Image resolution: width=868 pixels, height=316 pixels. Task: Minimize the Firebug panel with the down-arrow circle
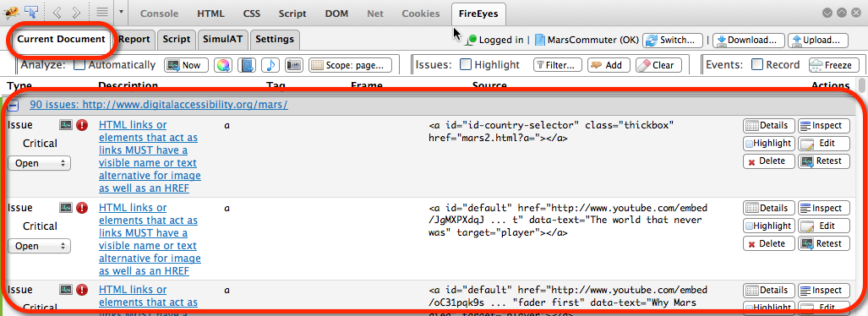click(827, 12)
